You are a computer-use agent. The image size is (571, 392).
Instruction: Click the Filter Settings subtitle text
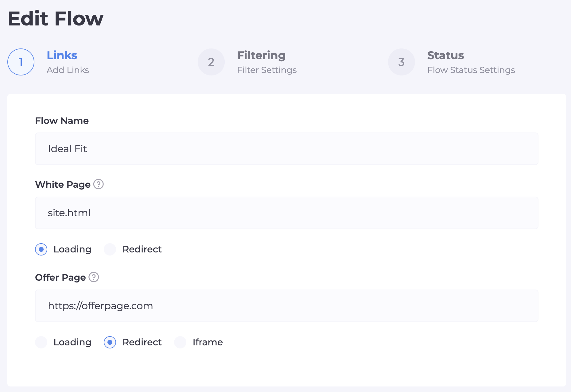point(267,70)
